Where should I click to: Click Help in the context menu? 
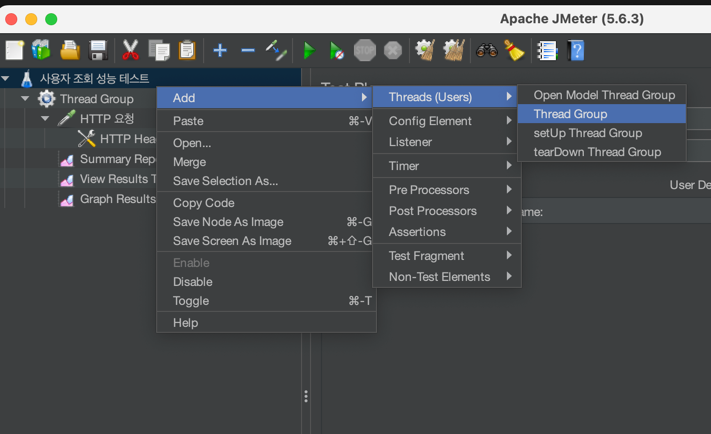coord(185,323)
